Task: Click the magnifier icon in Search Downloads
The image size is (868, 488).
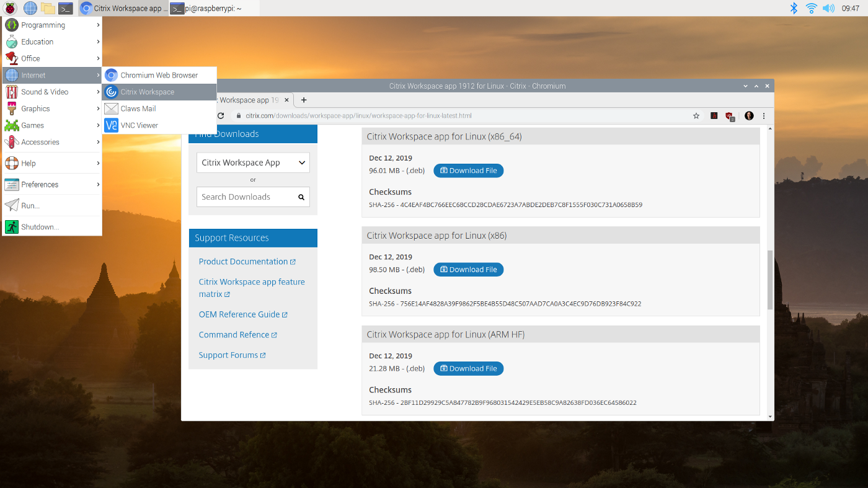Action: click(x=301, y=197)
